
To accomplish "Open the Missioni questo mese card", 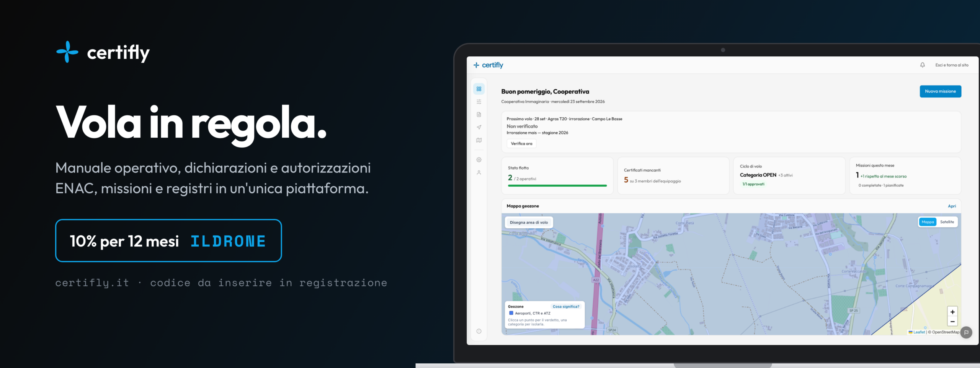I will 905,176.
